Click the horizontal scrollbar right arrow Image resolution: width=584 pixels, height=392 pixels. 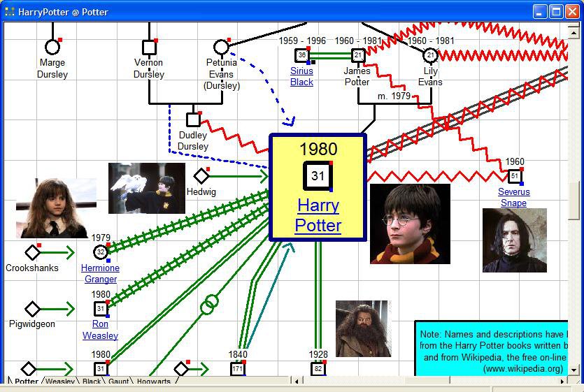tap(562, 381)
